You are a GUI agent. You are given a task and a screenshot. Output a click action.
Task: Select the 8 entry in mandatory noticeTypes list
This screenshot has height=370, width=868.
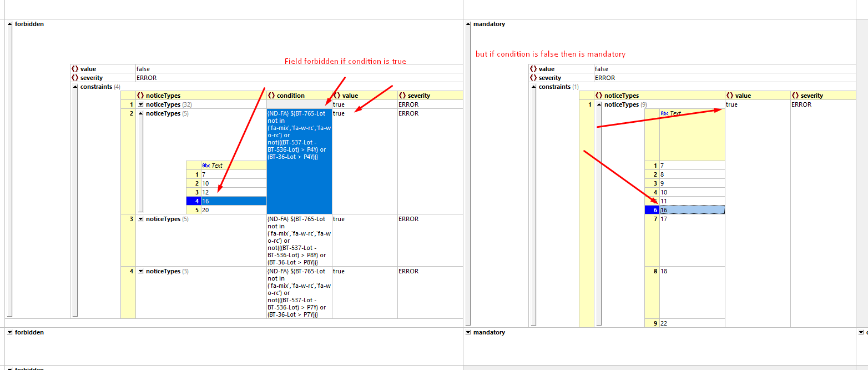[692, 174]
